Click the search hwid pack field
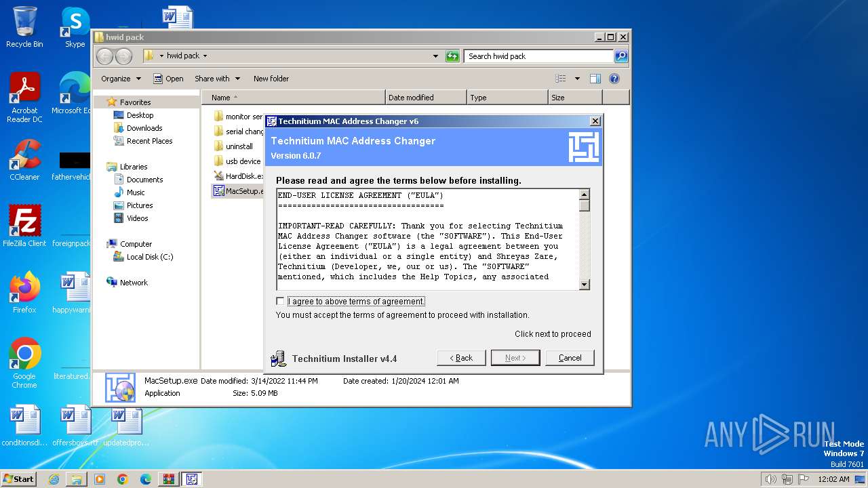Image resolution: width=868 pixels, height=488 pixels. (x=539, y=56)
